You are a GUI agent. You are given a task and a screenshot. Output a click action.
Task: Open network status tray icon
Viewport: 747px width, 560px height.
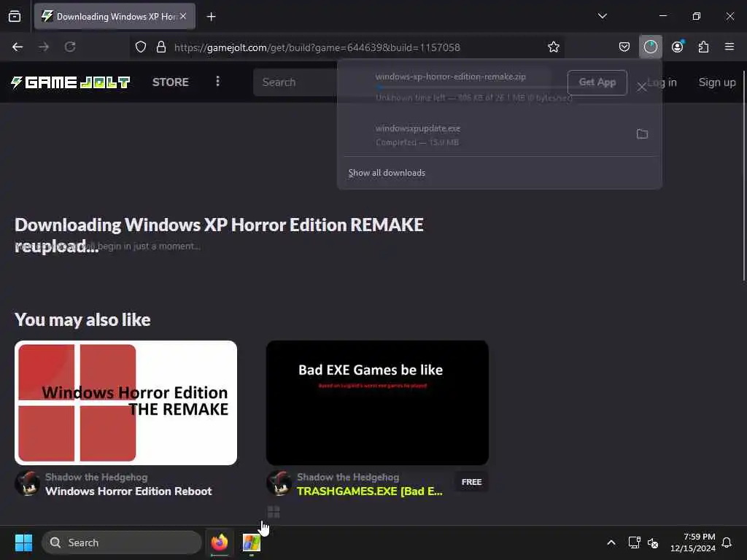[x=634, y=542]
